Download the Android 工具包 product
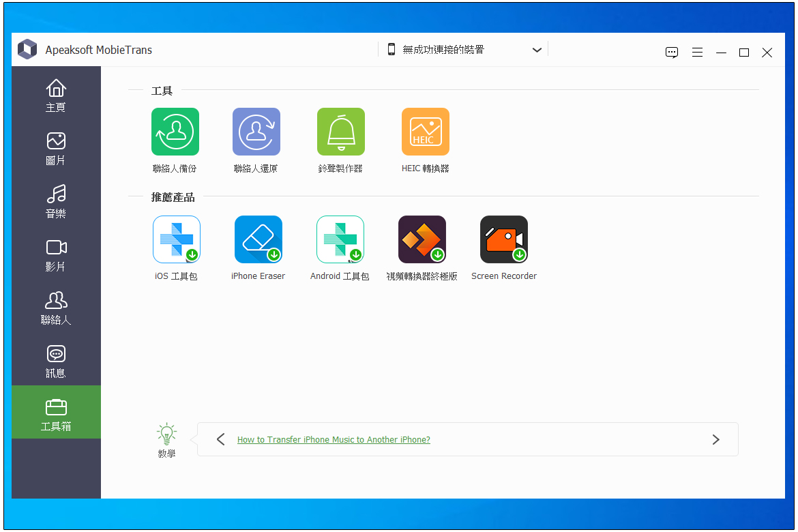Image resolution: width=798 pixels, height=532 pixels. 340,239
